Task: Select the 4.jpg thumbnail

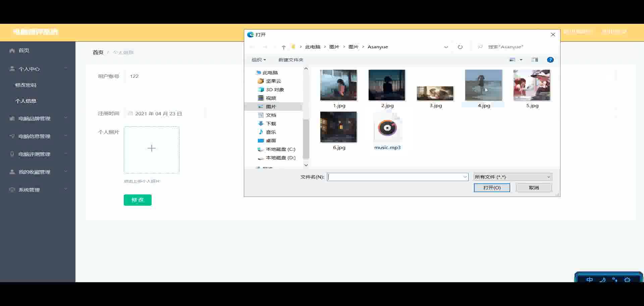Action: (x=483, y=85)
